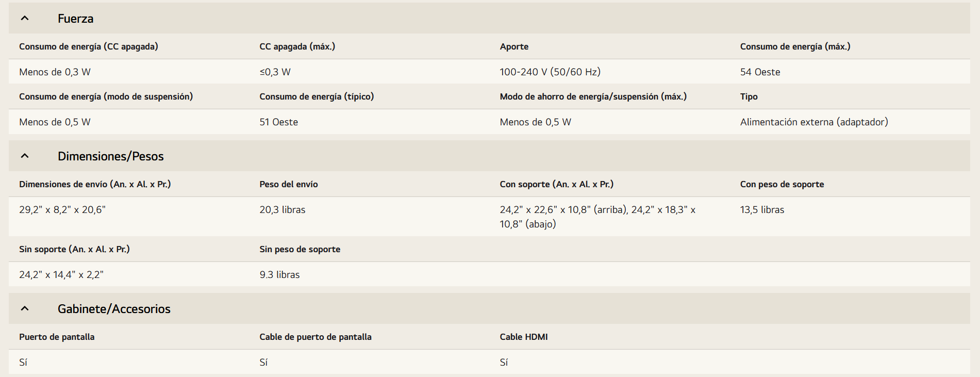Click the 13,5 libras stand weight value
This screenshot has height=377, width=980.
click(762, 210)
